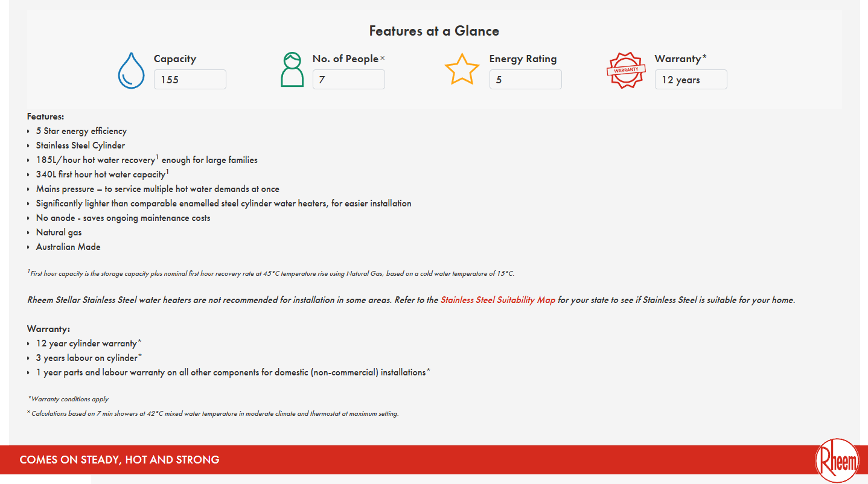Click the Australian Made feature bullet
The width and height of the screenshot is (868, 484).
[68, 247]
